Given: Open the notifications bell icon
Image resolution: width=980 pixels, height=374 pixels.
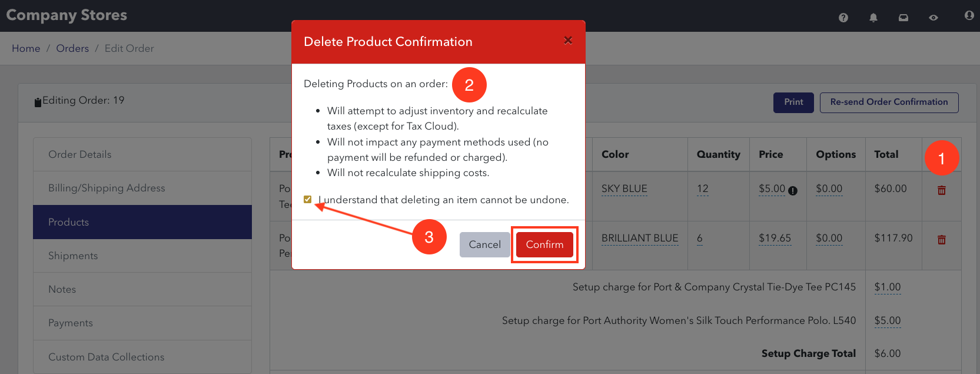Looking at the screenshot, I should (873, 18).
